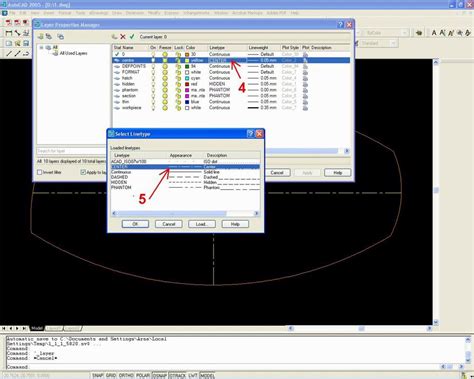
Task: Toggle the On light bulb for the workpiece layer
Action: [x=153, y=108]
